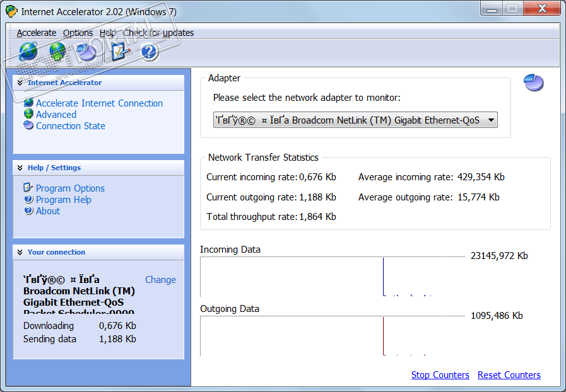This screenshot has height=392, width=566.
Task: Collapse the Help / Settings sidebar panel
Action: click(20, 168)
